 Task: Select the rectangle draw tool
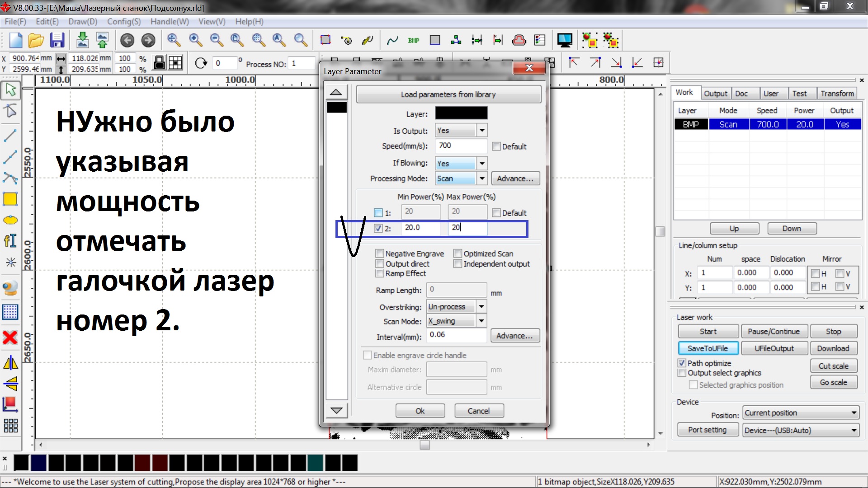(10, 199)
